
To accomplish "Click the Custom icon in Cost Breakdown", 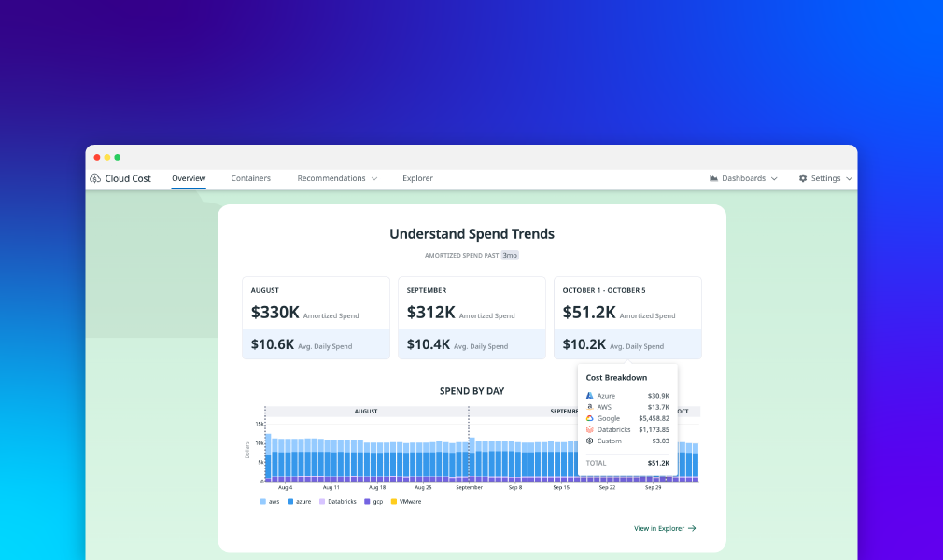I will pyautogui.click(x=590, y=441).
